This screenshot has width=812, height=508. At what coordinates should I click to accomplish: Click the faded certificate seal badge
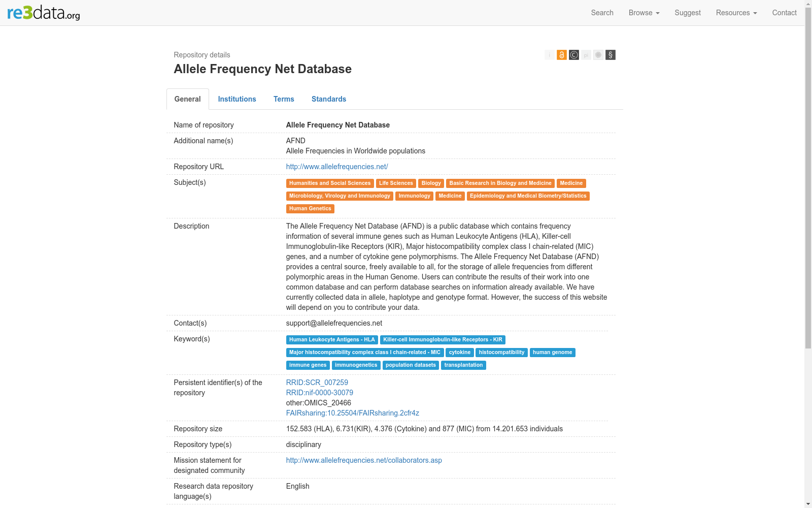[598, 55]
